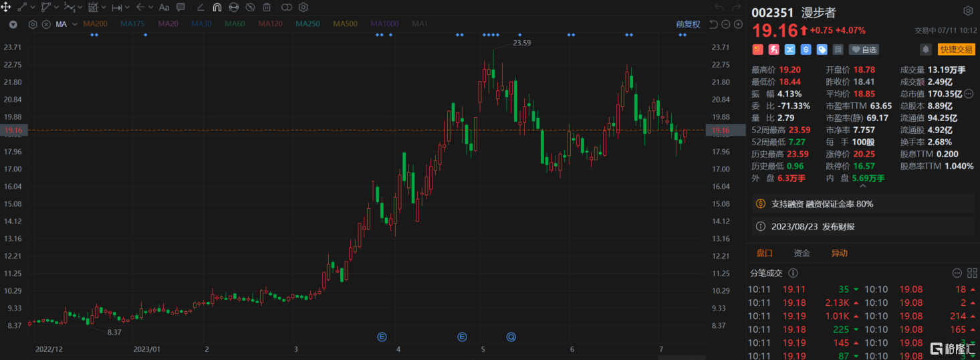This screenshot has width=980, height=360.
Task: Hide all drawings with the eye-slash icon
Action: (250, 7)
